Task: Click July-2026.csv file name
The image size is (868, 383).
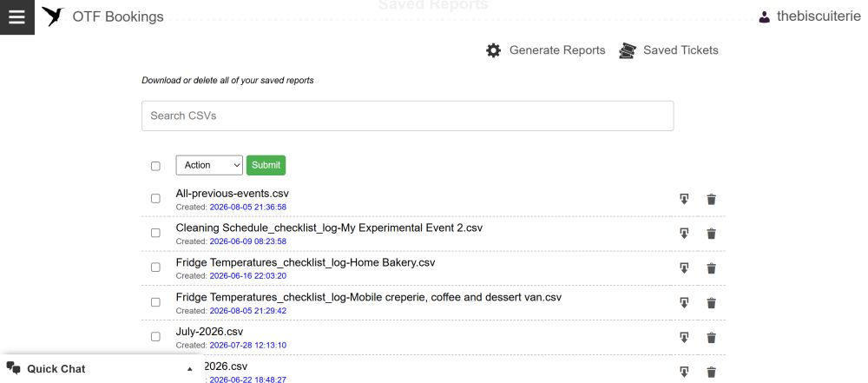Action: pos(209,332)
